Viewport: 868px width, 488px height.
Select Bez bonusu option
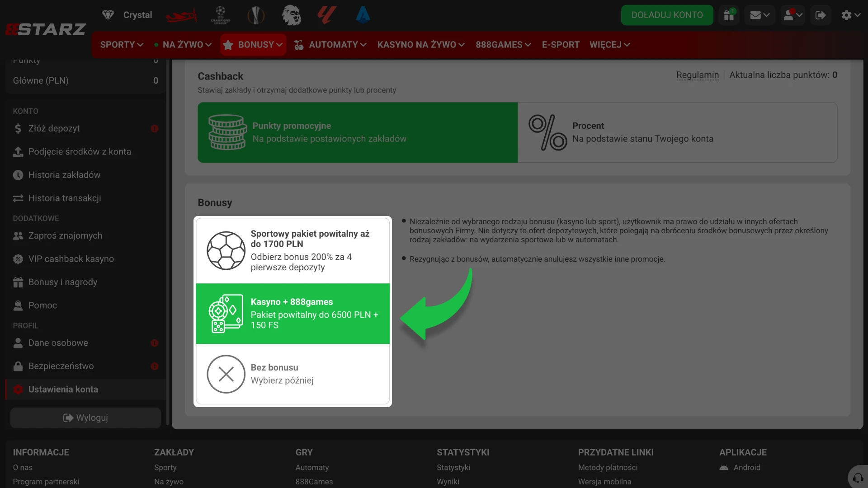[x=292, y=374]
